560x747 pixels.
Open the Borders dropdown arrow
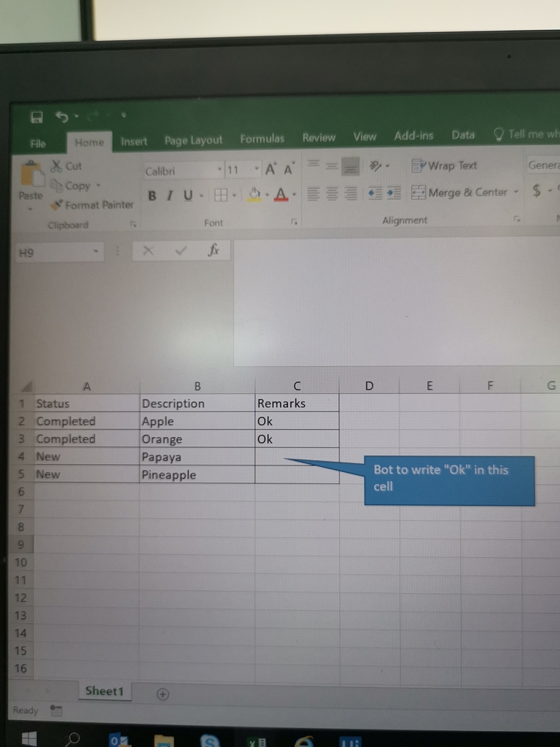[234, 195]
